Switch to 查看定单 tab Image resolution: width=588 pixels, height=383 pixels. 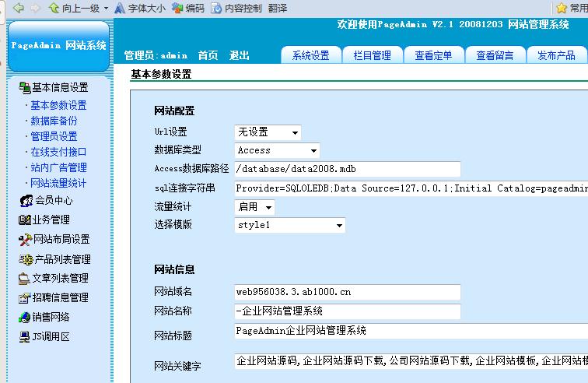pos(434,55)
